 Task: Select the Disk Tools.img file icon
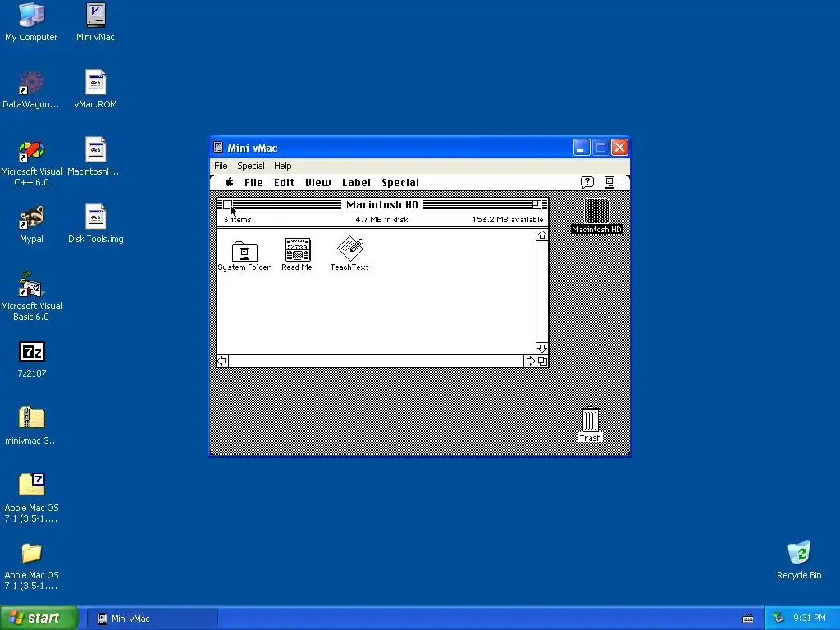[95, 225]
